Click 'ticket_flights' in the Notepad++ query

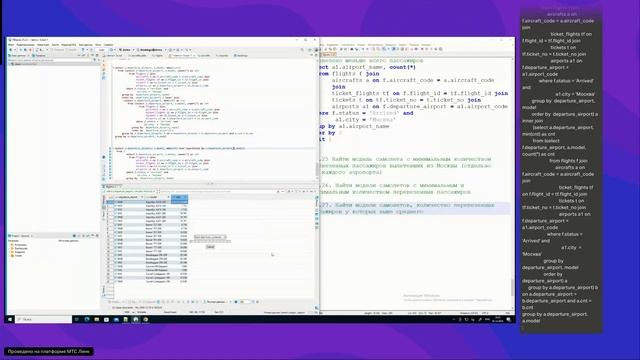click(355, 93)
